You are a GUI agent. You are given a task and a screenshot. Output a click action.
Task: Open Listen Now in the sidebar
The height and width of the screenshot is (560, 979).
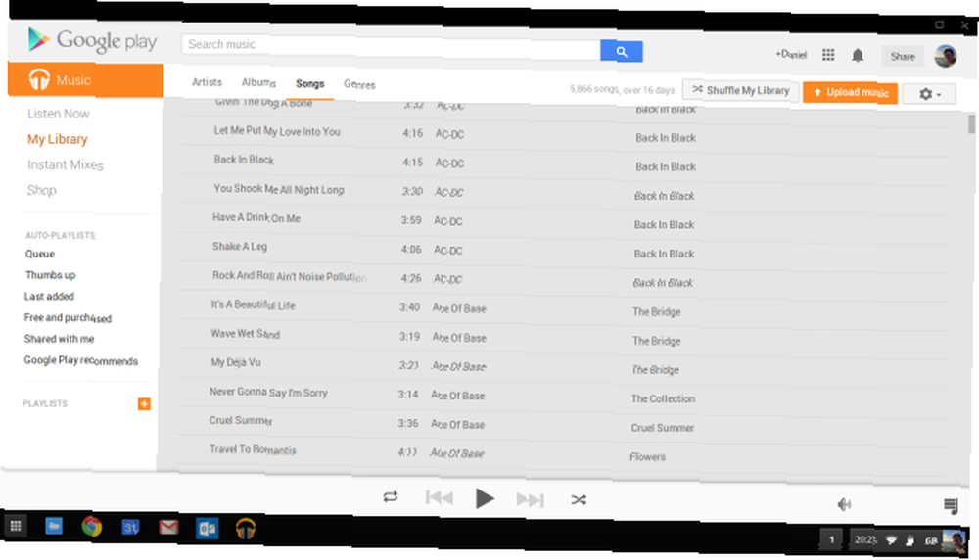pyautogui.click(x=58, y=114)
